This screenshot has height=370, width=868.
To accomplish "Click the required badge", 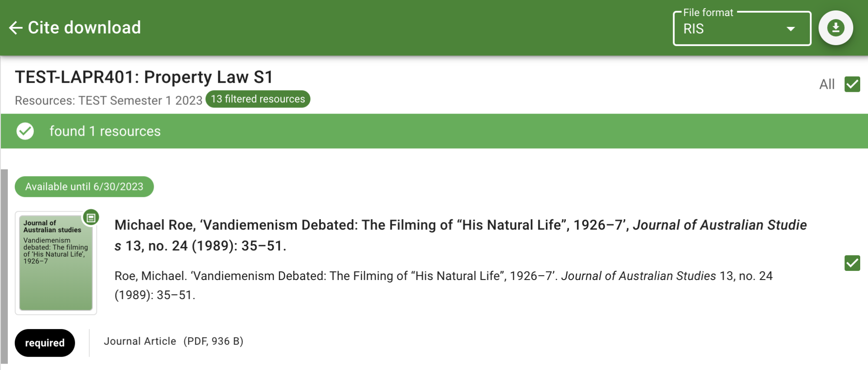I will pyautogui.click(x=45, y=343).
